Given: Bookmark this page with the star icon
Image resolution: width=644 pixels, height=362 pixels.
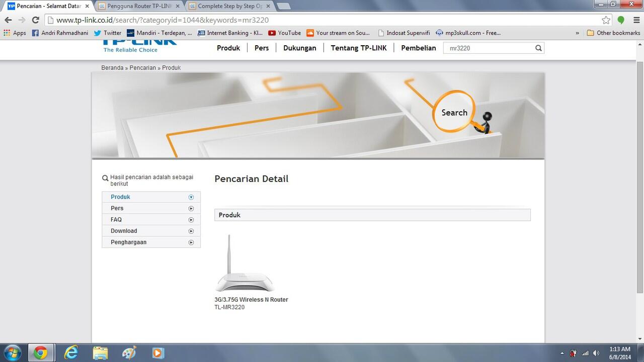Looking at the screenshot, I should (606, 20).
